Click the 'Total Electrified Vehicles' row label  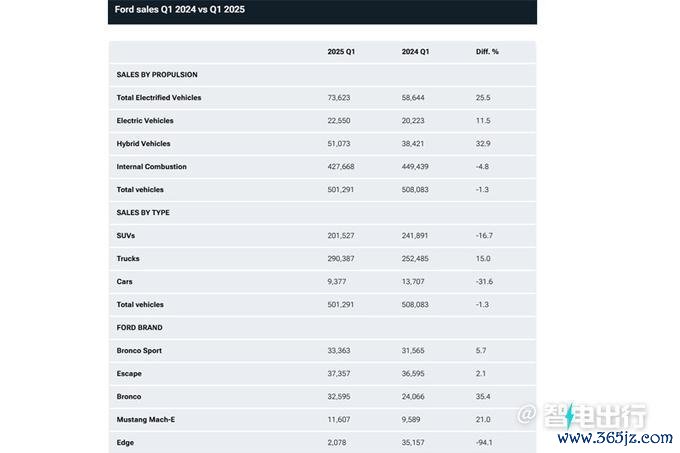(x=159, y=98)
